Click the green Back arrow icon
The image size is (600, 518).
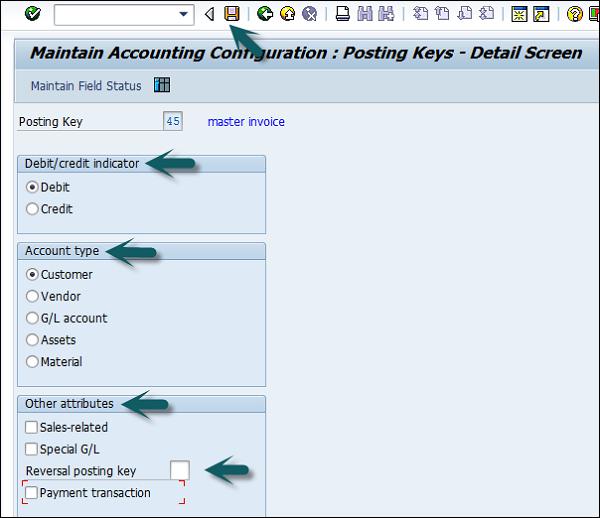tap(265, 14)
